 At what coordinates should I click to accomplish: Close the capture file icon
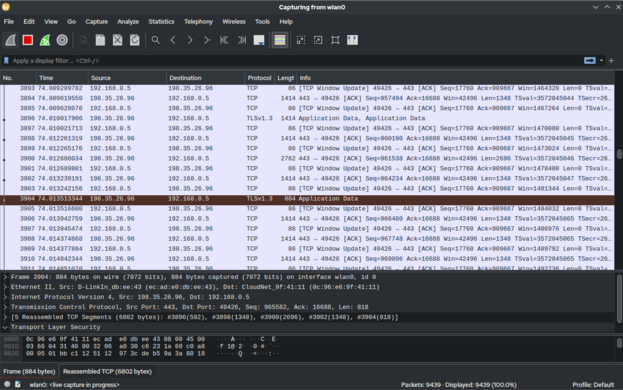tap(118, 40)
